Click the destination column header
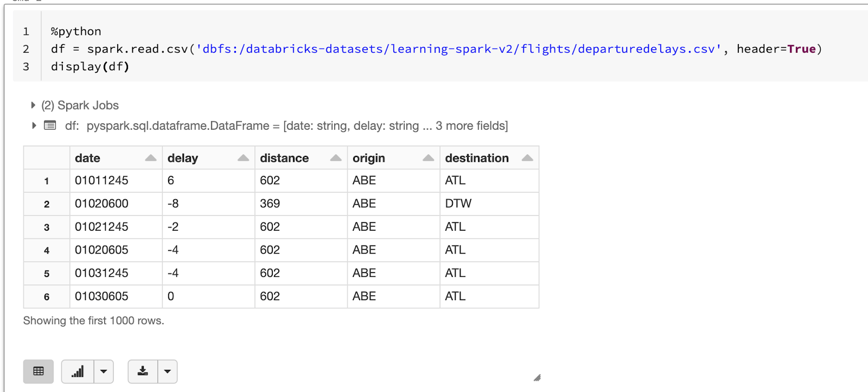This screenshot has width=868, height=392. click(x=477, y=158)
